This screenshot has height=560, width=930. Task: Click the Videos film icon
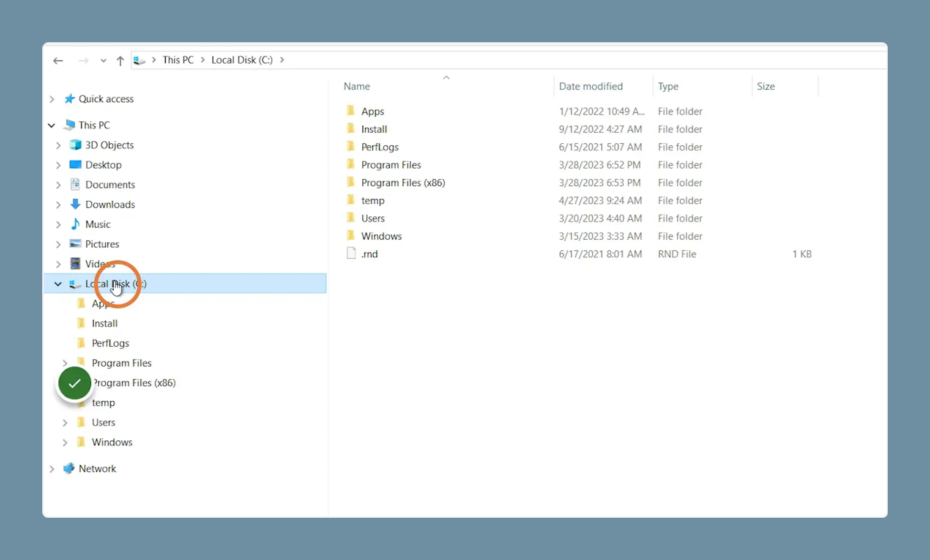coord(75,263)
